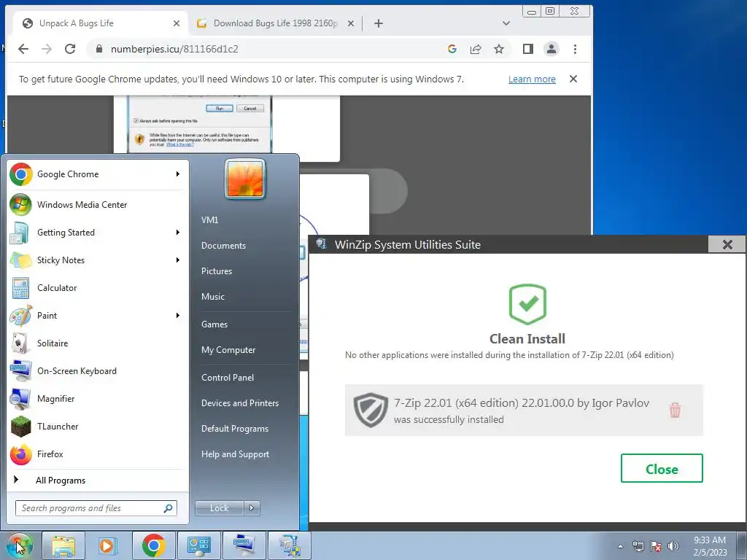Close the Download Bugs Life tab
The height and width of the screenshot is (560, 747).
pos(351,23)
